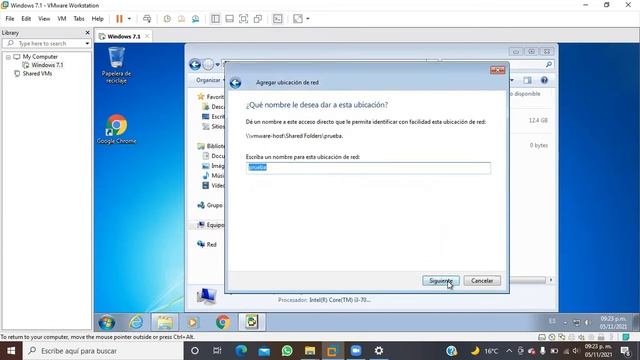
Task: Click the host taskbar search box
Action: tap(103, 351)
